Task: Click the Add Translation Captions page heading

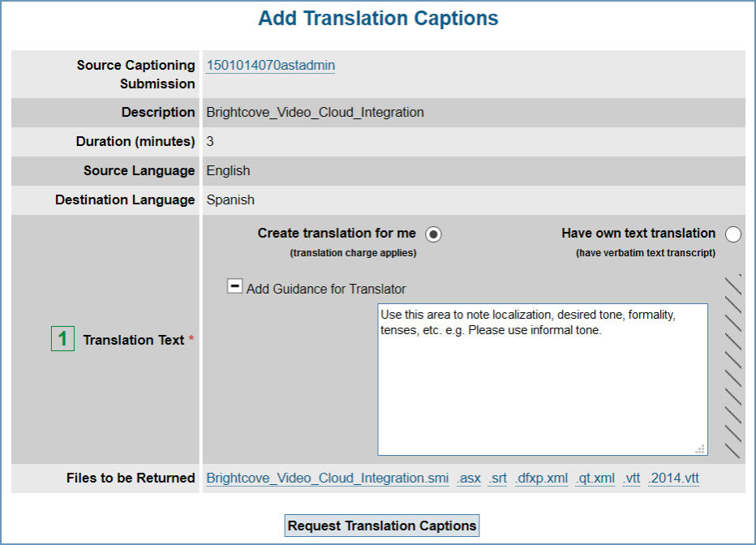Action: (x=378, y=18)
